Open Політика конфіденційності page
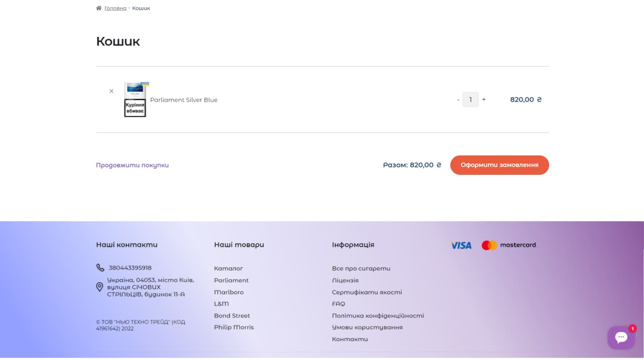This screenshot has height=360, width=644. [x=378, y=316]
